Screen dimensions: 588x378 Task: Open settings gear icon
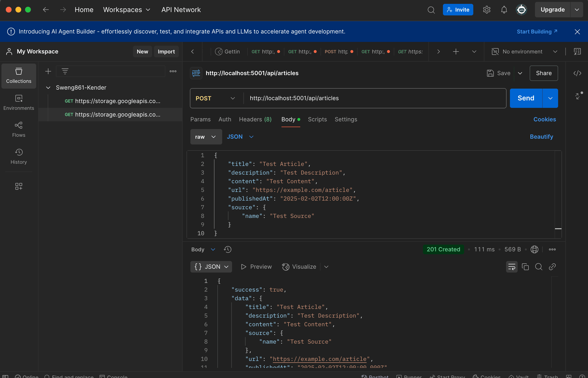pyautogui.click(x=487, y=10)
